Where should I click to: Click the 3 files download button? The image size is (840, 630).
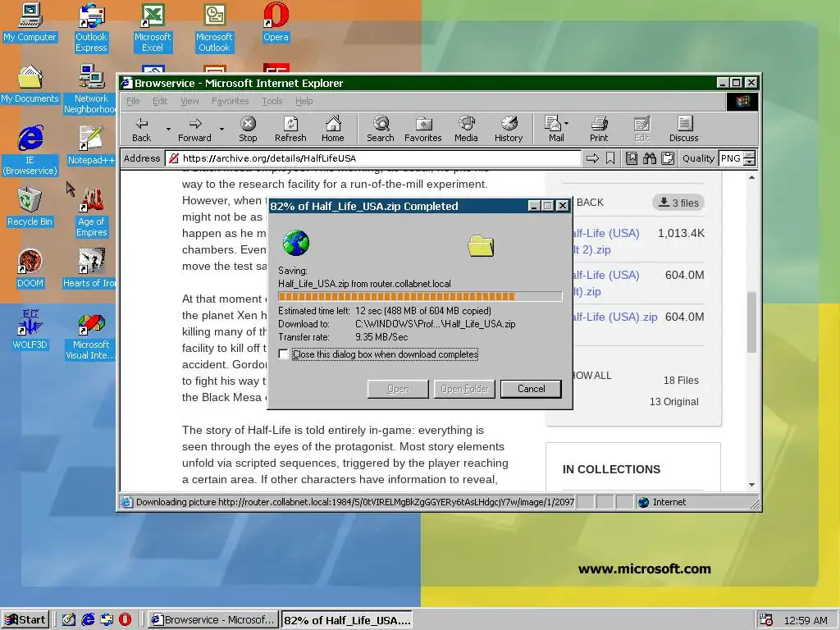pyautogui.click(x=678, y=203)
